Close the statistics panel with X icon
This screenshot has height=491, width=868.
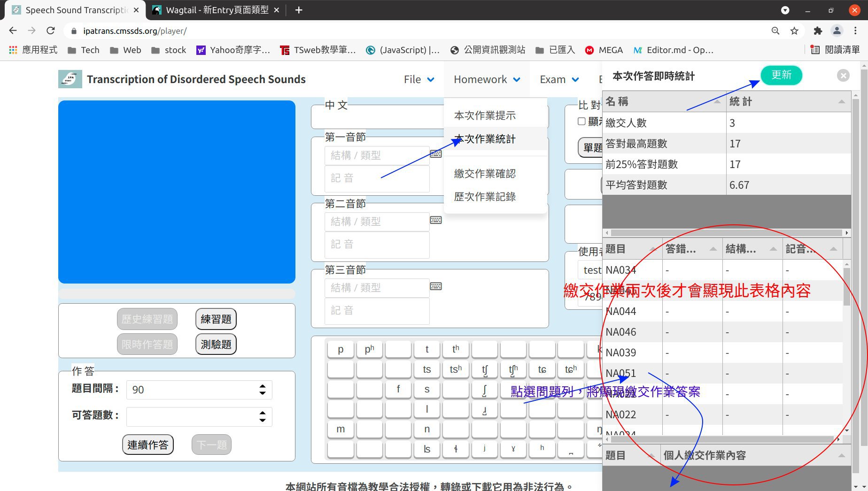coord(843,76)
